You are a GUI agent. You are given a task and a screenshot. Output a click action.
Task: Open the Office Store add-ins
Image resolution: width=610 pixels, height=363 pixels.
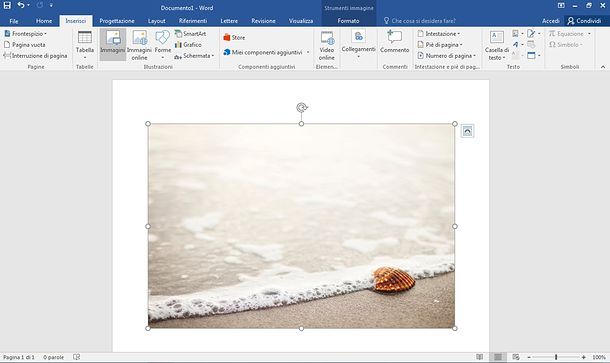[x=234, y=38]
